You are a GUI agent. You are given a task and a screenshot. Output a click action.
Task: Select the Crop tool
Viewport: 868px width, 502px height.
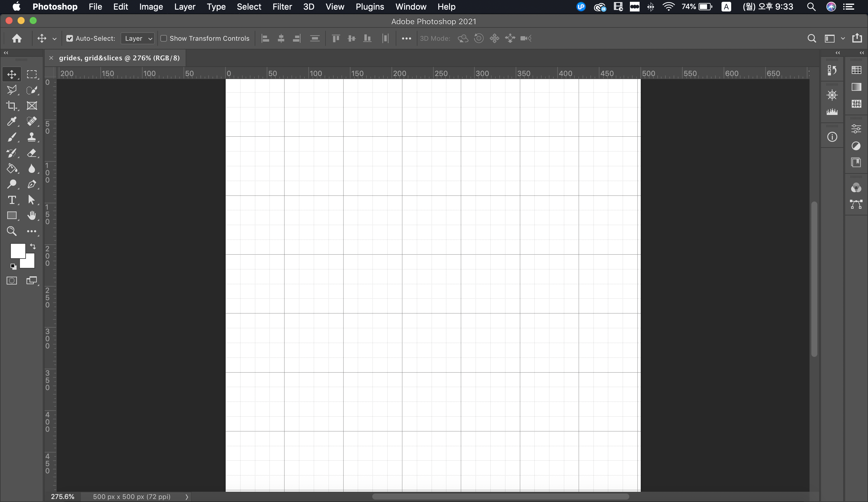click(11, 106)
